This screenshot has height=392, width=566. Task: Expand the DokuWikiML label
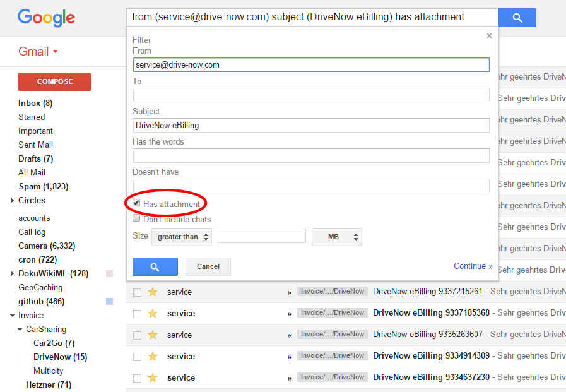[x=12, y=273]
